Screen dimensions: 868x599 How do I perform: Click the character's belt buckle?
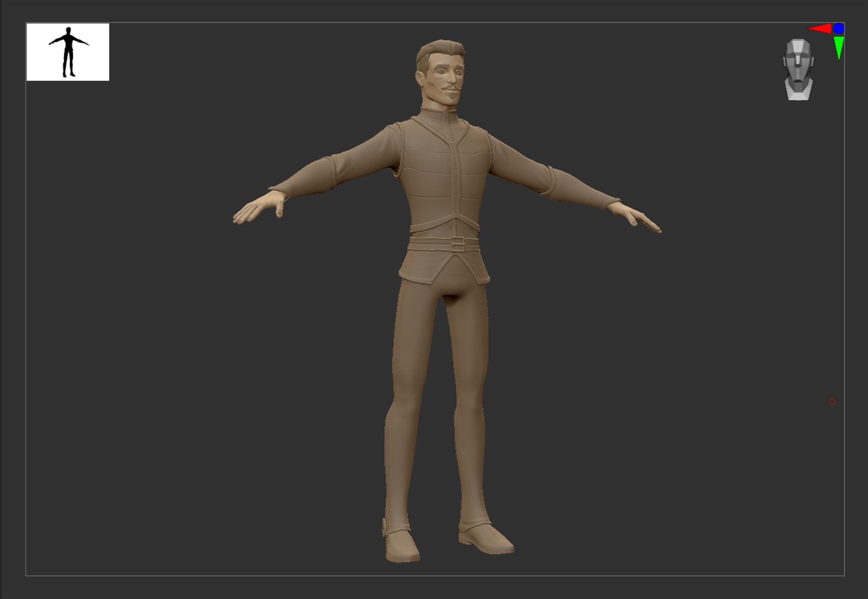coord(458,244)
